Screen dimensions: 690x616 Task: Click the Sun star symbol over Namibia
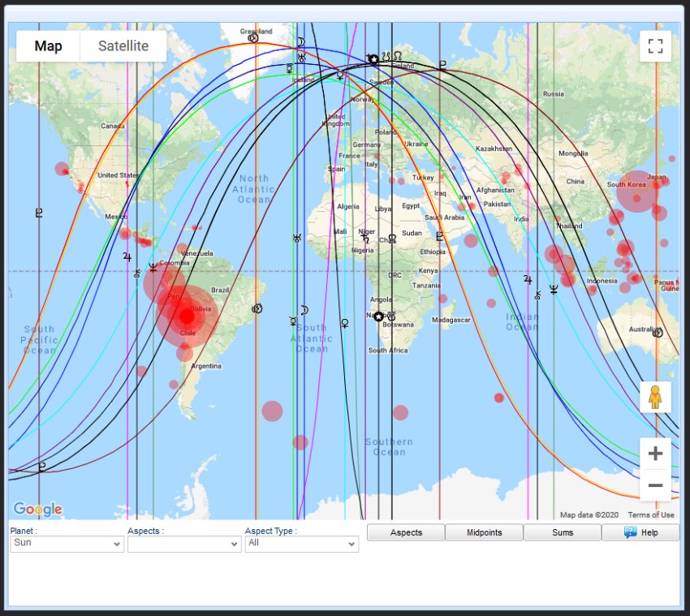378,317
